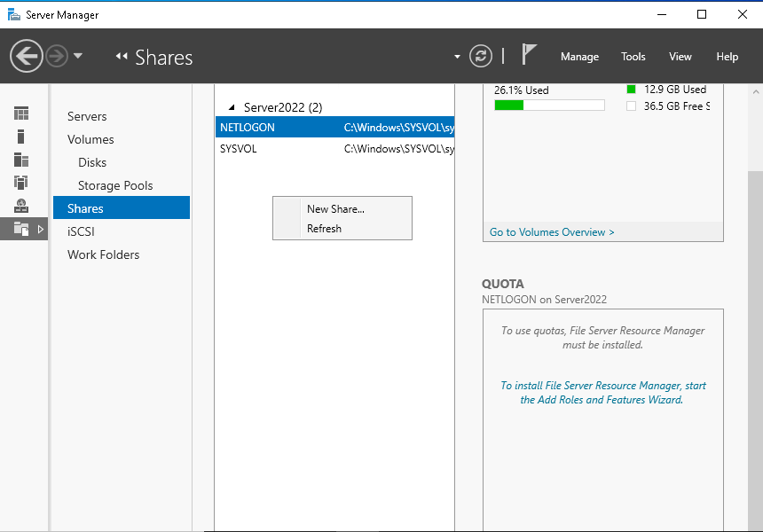Open Servers page
This screenshot has height=532, width=763.
pos(87,116)
